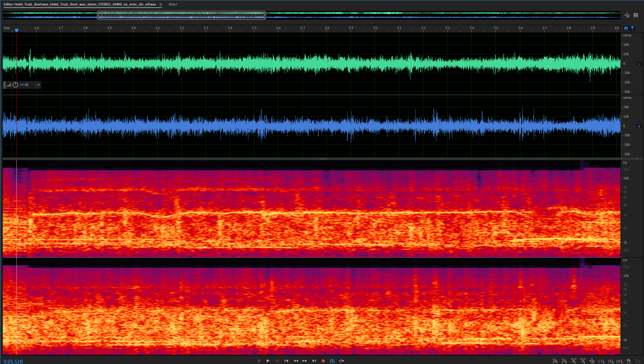Click the Skip Selection transport icon
The image size is (644, 364).
coord(342,361)
